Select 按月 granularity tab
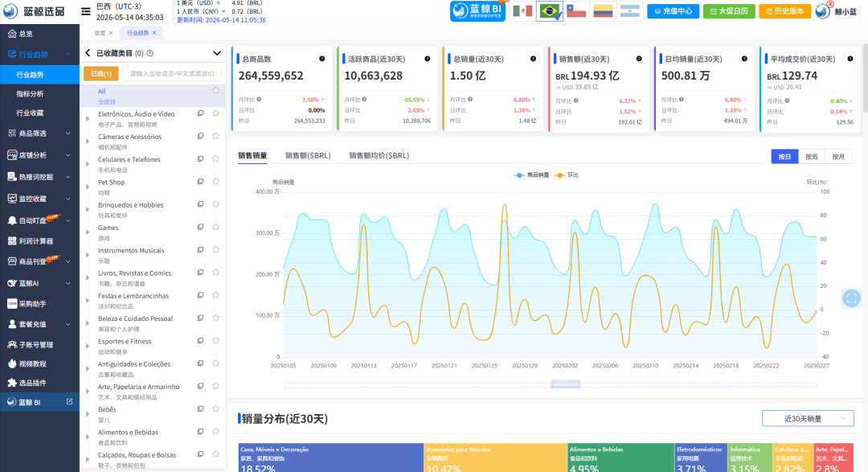 [x=838, y=157]
